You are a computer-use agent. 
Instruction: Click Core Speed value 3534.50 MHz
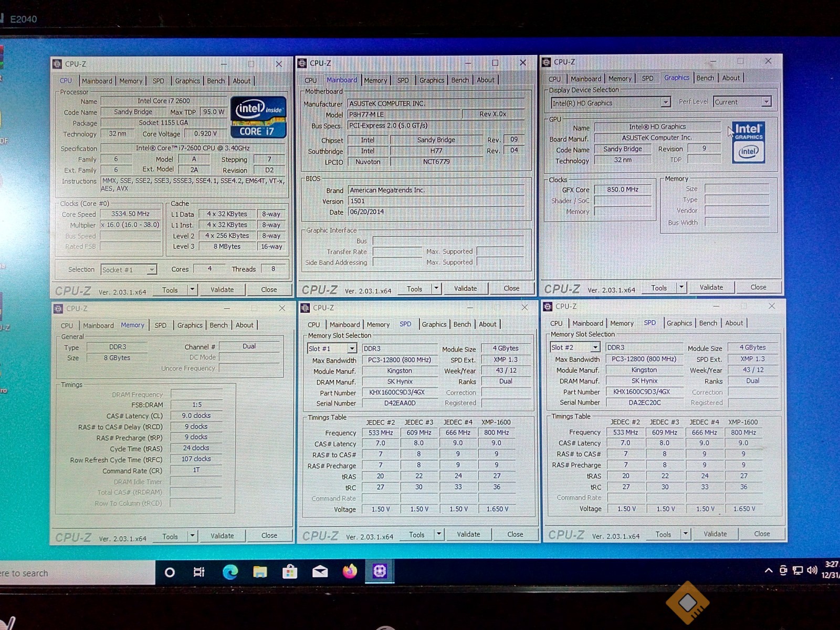pos(130,214)
